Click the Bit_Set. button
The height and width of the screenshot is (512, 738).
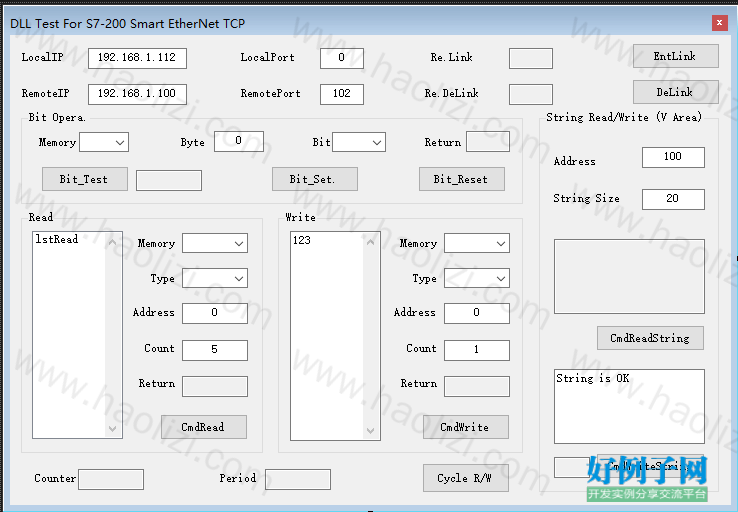coord(314,179)
